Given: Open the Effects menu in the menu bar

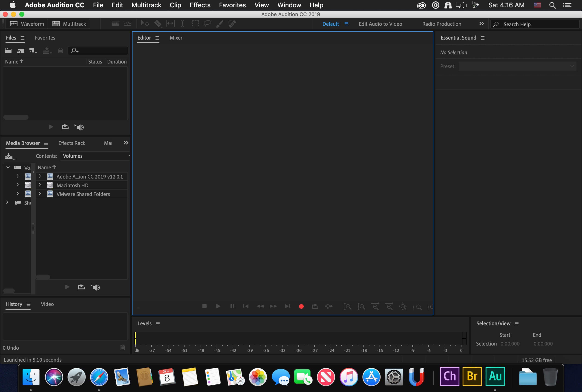Looking at the screenshot, I should click(199, 5).
